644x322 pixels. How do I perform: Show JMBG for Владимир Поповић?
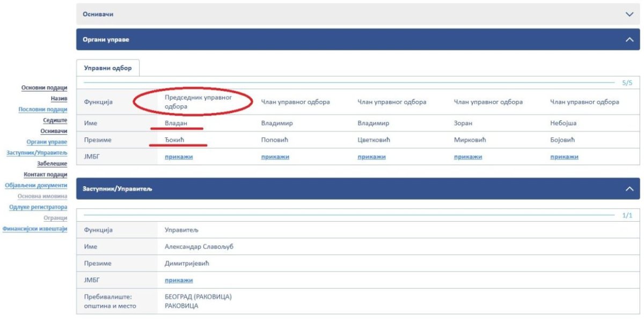[275, 157]
